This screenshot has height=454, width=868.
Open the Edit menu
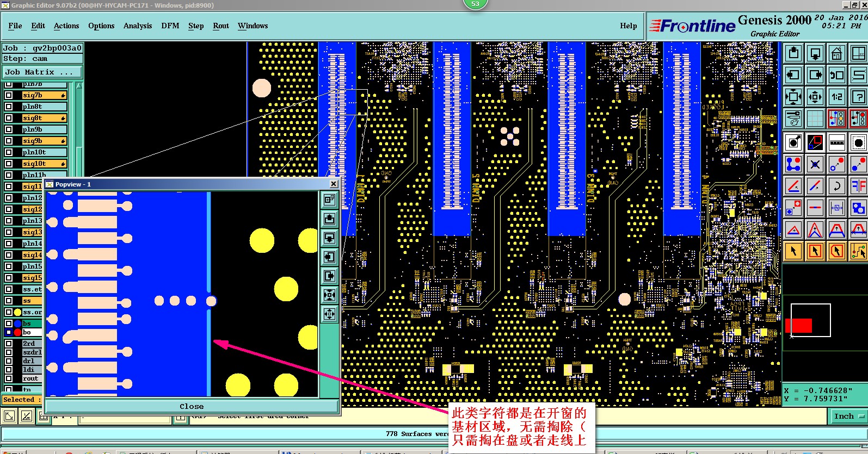click(38, 26)
